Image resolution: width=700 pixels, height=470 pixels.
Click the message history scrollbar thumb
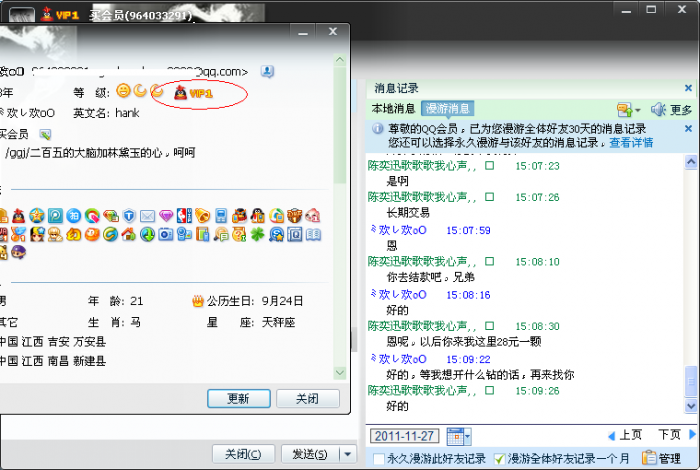(x=691, y=382)
